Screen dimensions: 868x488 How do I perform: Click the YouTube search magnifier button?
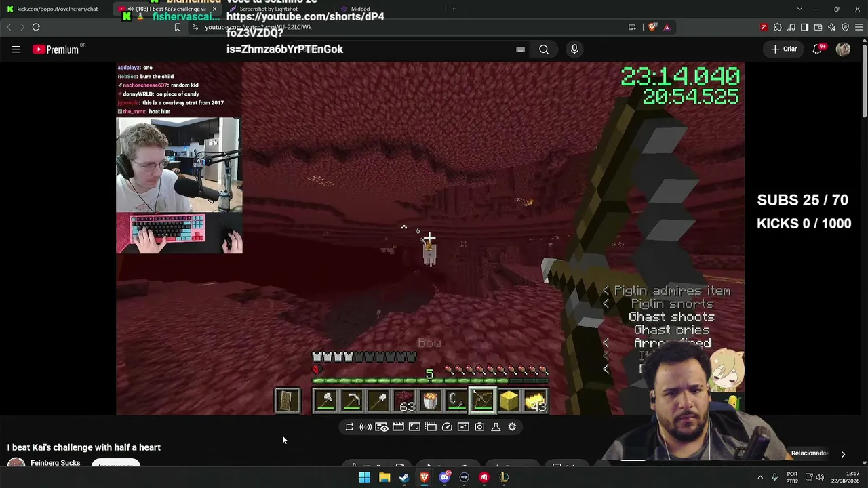544,49
